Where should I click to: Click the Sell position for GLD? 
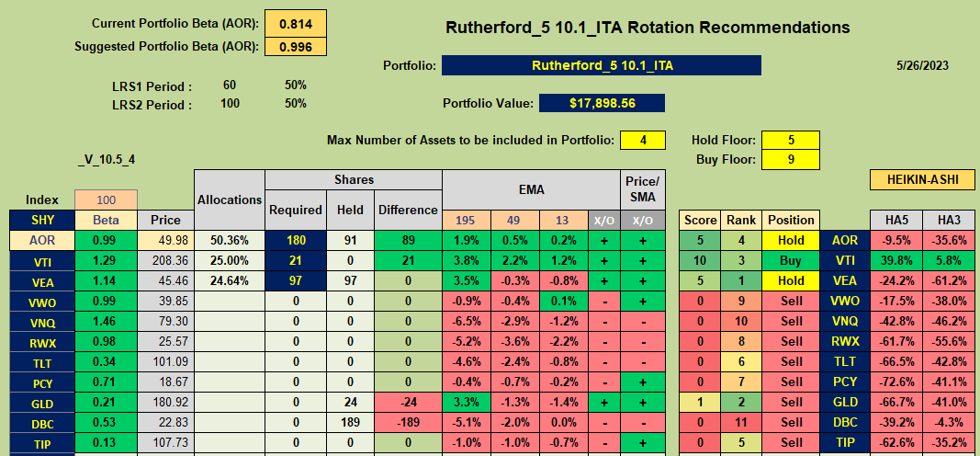[x=791, y=402]
